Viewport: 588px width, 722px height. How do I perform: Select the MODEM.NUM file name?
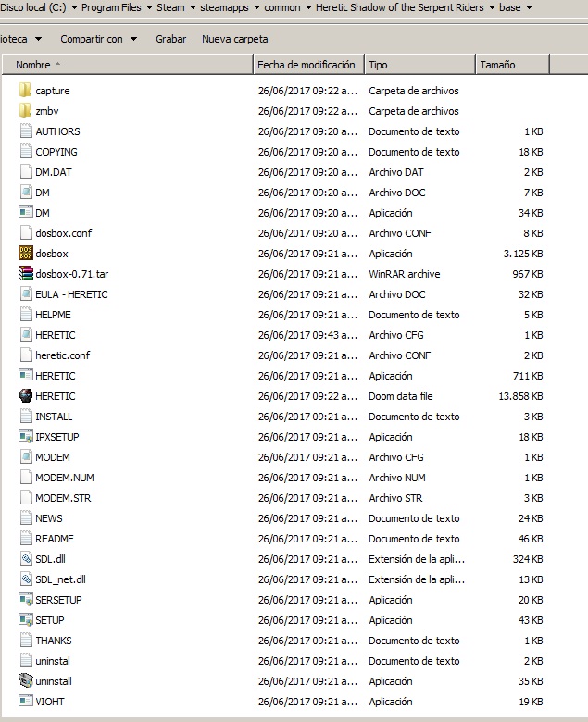(x=65, y=478)
